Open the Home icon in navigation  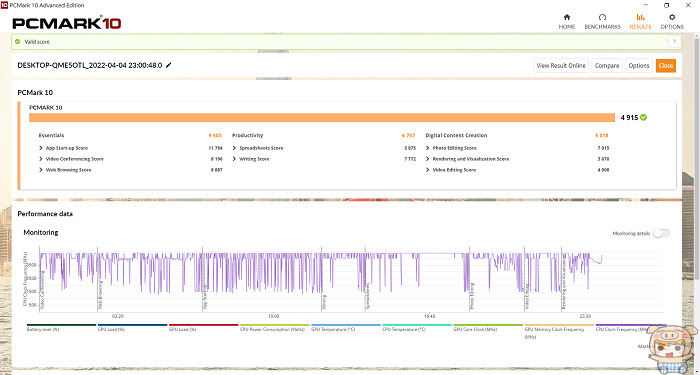click(x=567, y=17)
